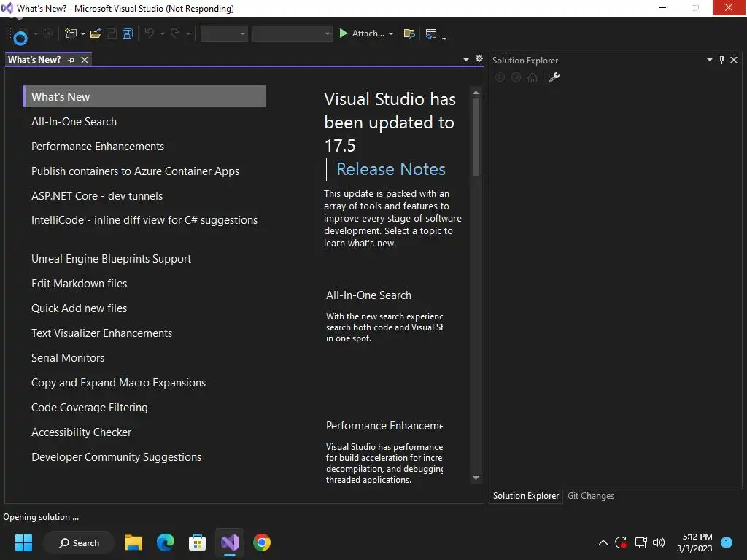Image resolution: width=747 pixels, height=560 pixels.
Task: Click the content pane scrollbar thumb
Action: 476,137
